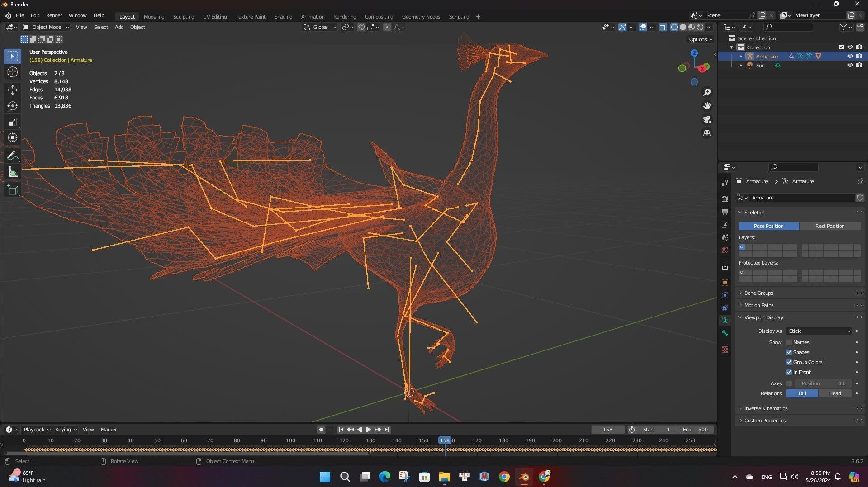Viewport: 868px width, 487px height.
Task: Click the zoom view magnifier icon
Action: (707, 92)
